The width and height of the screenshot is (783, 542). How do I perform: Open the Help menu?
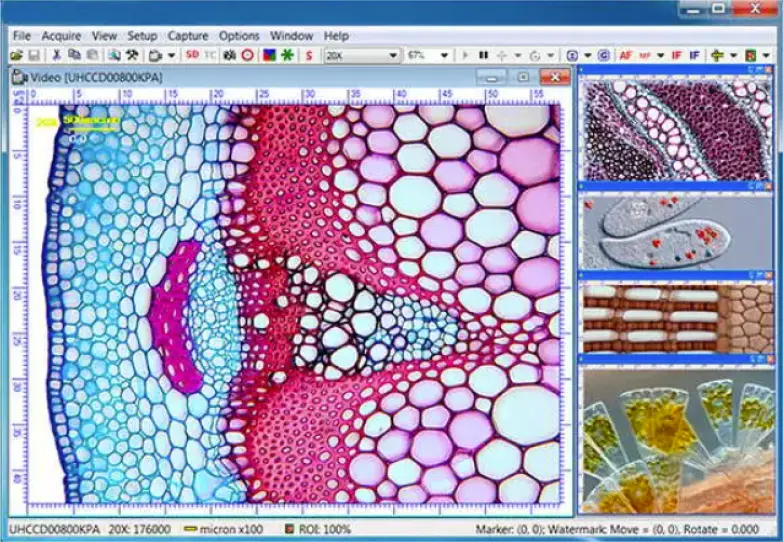tap(336, 36)
